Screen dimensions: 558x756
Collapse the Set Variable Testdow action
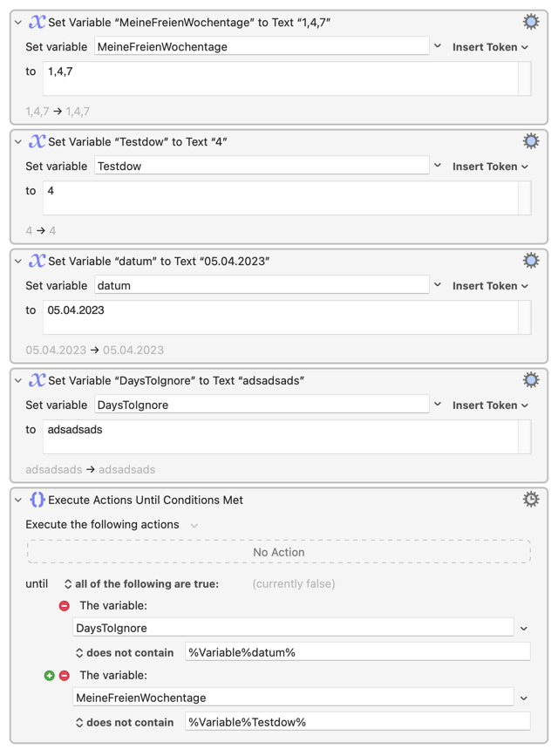click(x=17, y=142)
